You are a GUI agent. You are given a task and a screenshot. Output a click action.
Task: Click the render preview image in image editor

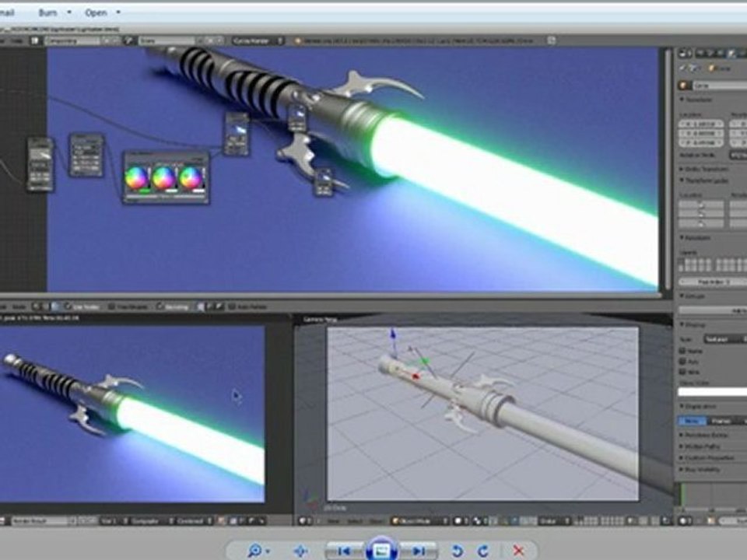click(x=132, y=413)
